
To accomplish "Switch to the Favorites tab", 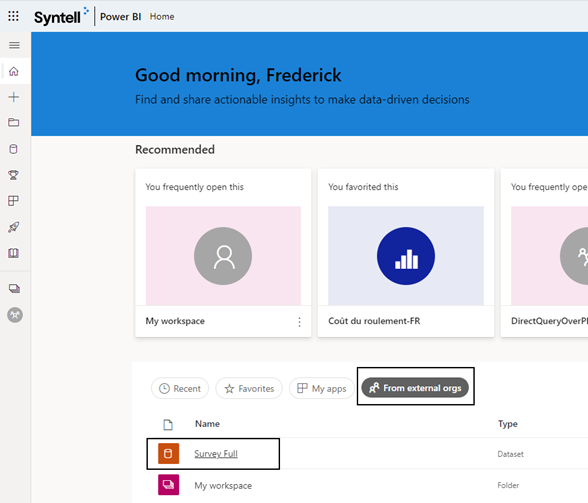I will pyautogui.click(x=249, y=388).
